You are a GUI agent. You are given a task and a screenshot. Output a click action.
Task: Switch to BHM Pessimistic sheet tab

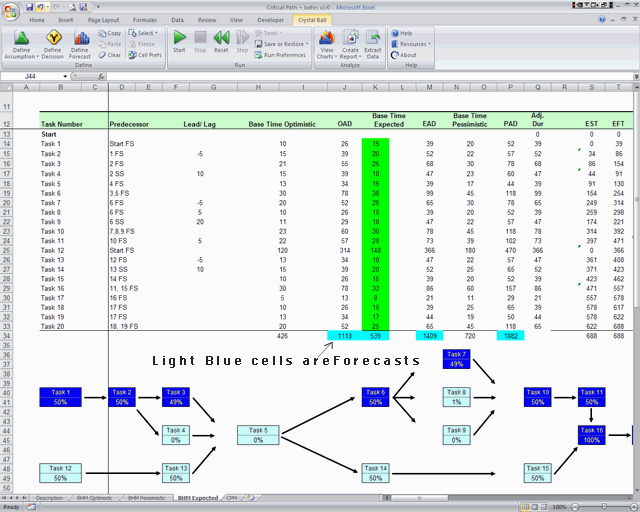click(147, 498)
